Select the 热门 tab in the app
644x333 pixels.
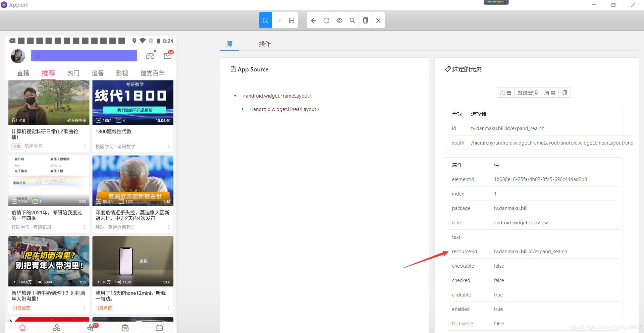point(73,73)
